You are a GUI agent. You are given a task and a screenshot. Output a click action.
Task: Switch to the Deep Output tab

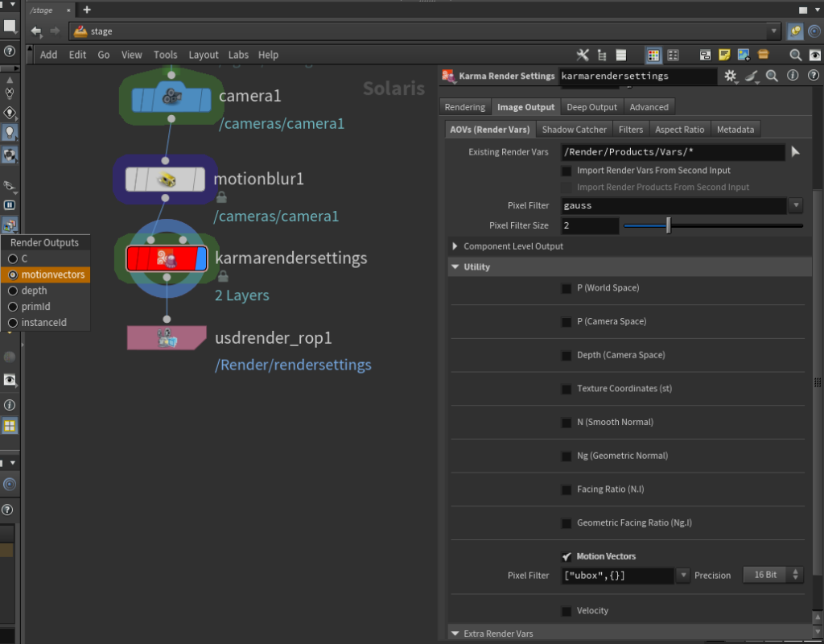[591, 107]
